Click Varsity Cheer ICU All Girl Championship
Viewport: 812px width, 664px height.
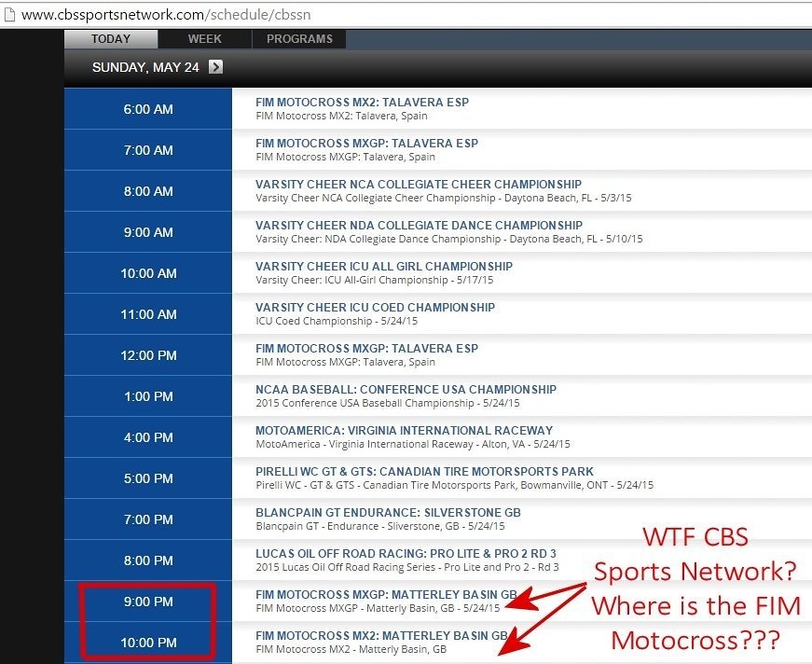click(x=385, y=267)
